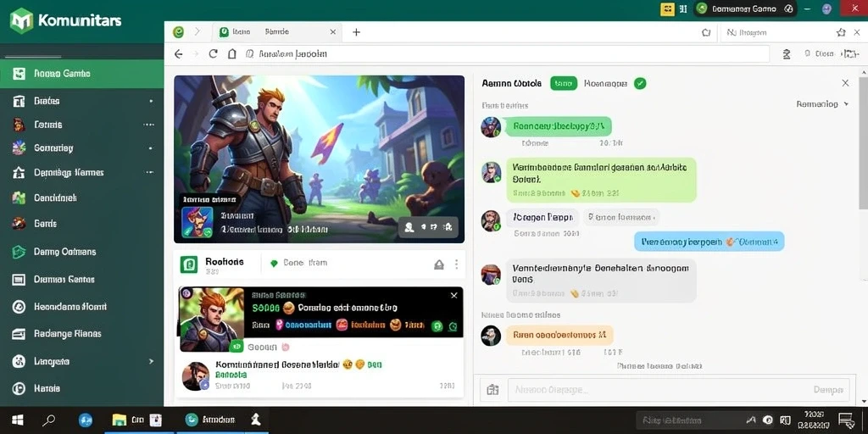Click the green badge below the hero card
The height and width of the screenshot is (434, 868).
tap(236, 347)
